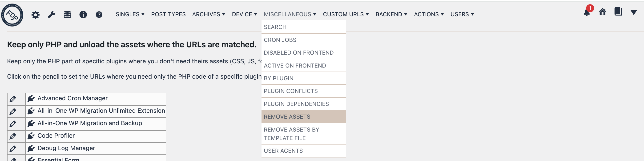Viewport: 644px width, 161px height.
Task: Expand the caret dropdown at far top right
Action: (x=634, y=12)
